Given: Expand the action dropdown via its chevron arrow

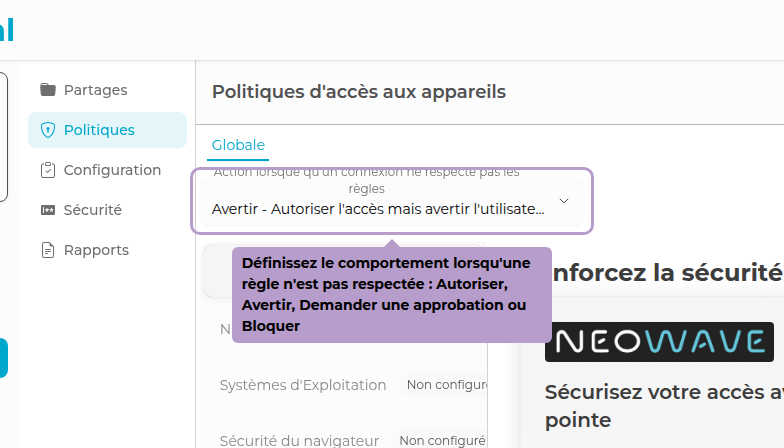Looking at the screenshot, I should (x=564, y=201).
